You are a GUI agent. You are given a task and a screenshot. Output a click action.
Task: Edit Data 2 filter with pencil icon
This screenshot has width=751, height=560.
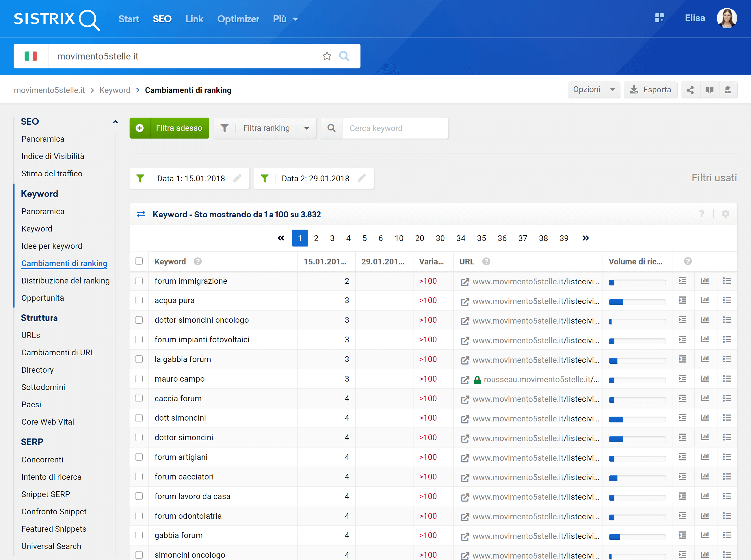(x=362, y=178)
